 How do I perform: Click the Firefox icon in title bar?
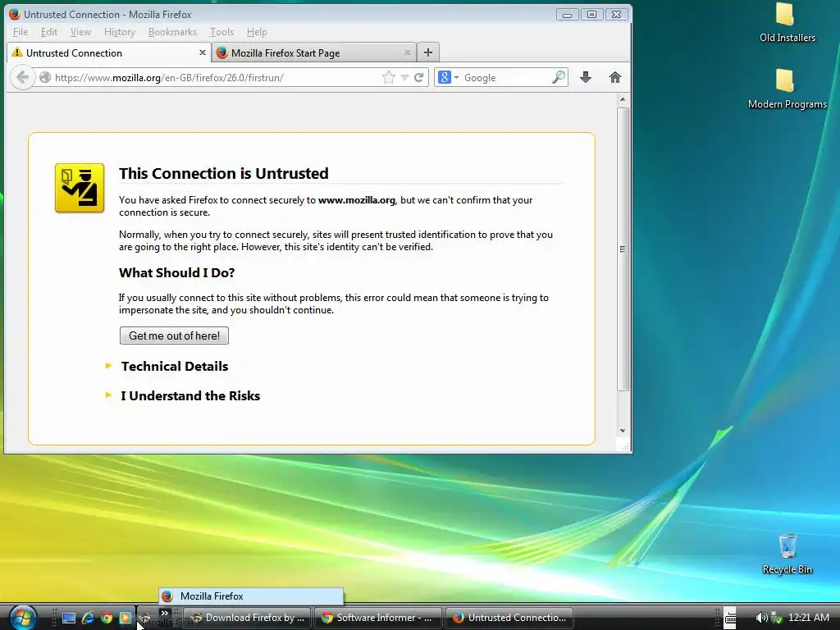point(15,15)
